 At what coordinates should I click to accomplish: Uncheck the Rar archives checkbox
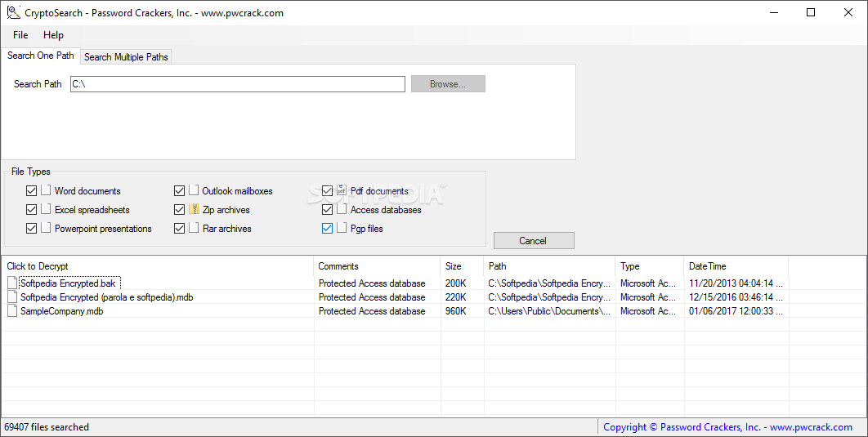[x=179, y=229]
